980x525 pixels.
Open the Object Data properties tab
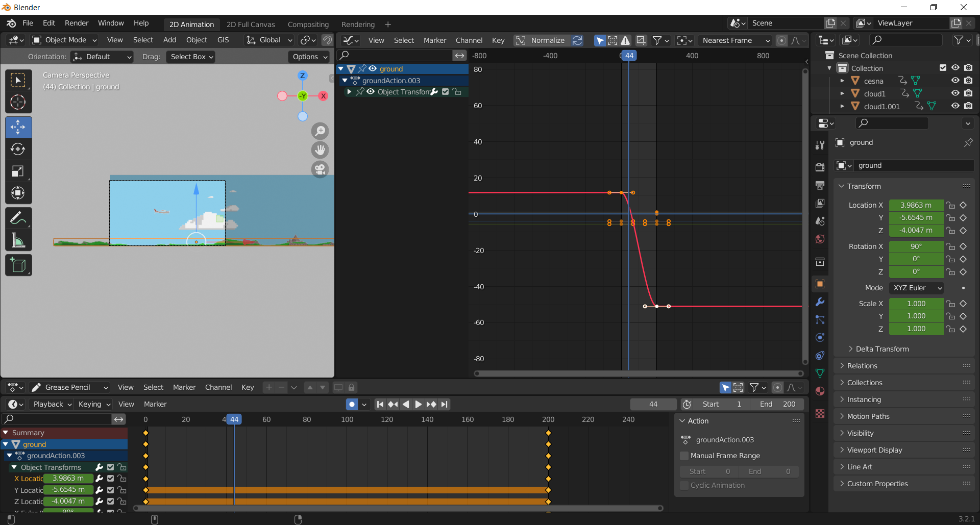pos(820,373)
